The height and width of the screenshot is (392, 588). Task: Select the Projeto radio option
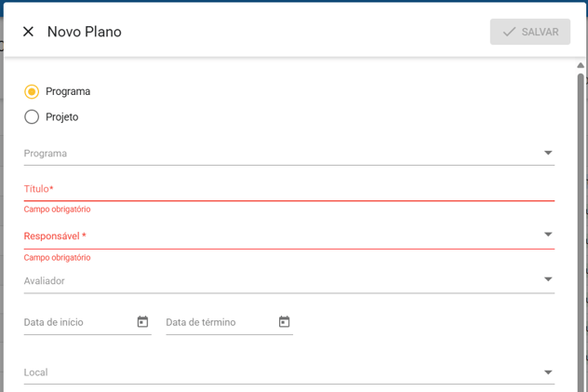(x=32, y=117)
